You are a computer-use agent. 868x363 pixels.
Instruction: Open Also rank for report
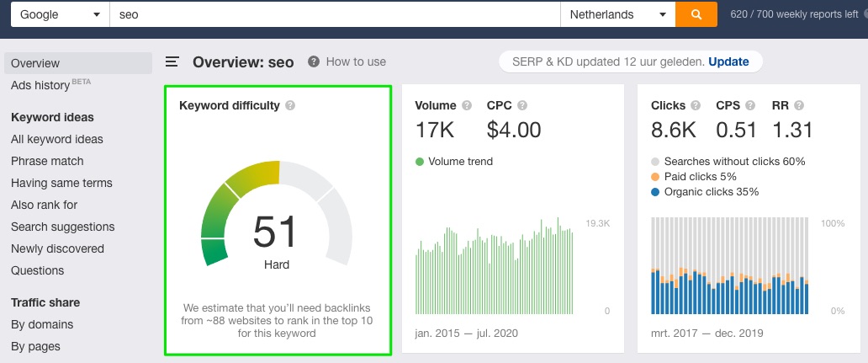(45, 205)
